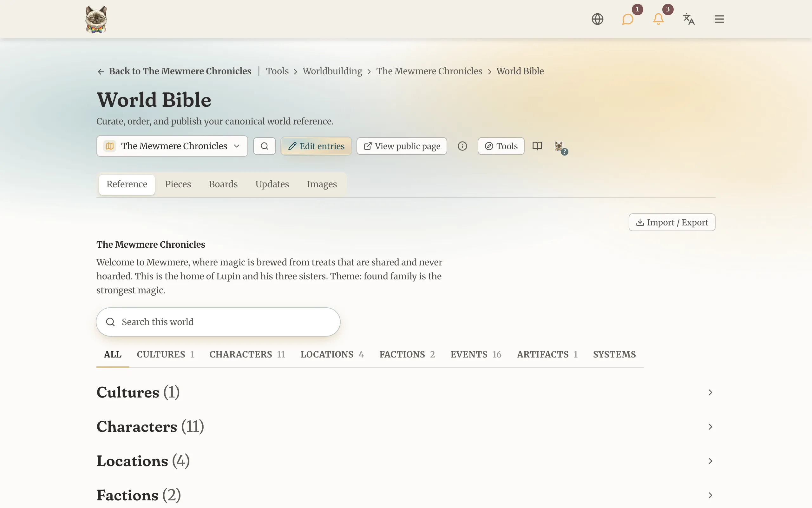Click the Locations section heading

(143, 461)
